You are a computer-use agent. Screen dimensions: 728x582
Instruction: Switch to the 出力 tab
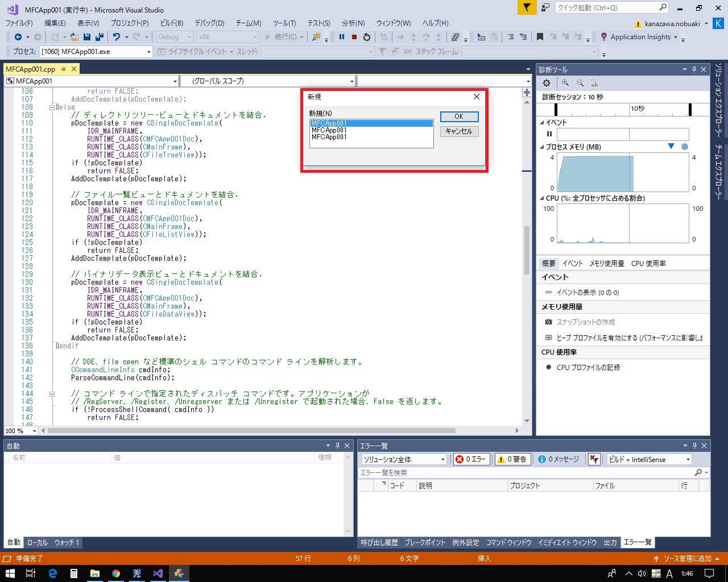(x=610, y=543)
